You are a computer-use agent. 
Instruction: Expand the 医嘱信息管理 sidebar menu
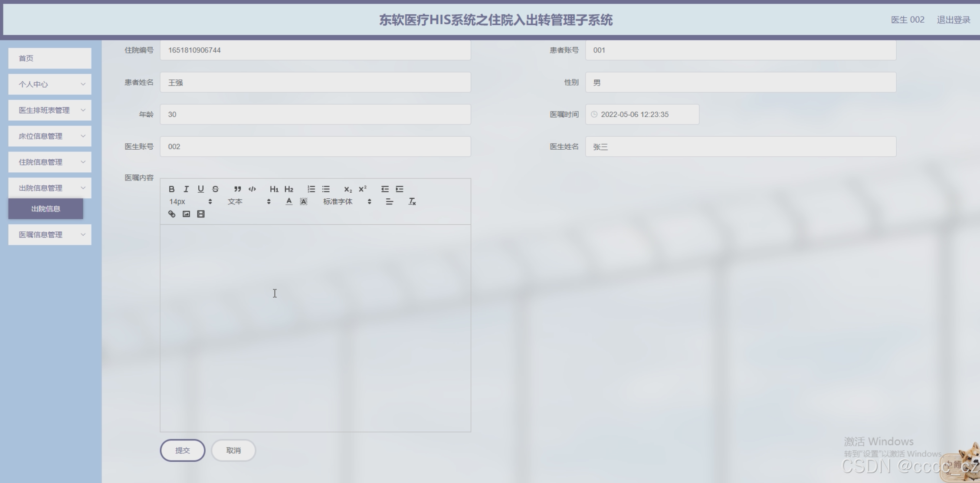pos(50,235)
